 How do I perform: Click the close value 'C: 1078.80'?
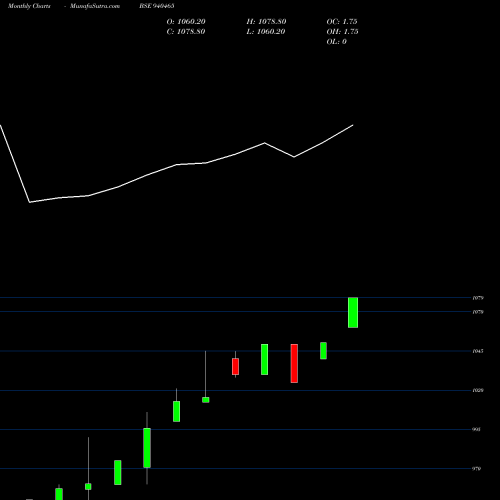click(186, 32)
